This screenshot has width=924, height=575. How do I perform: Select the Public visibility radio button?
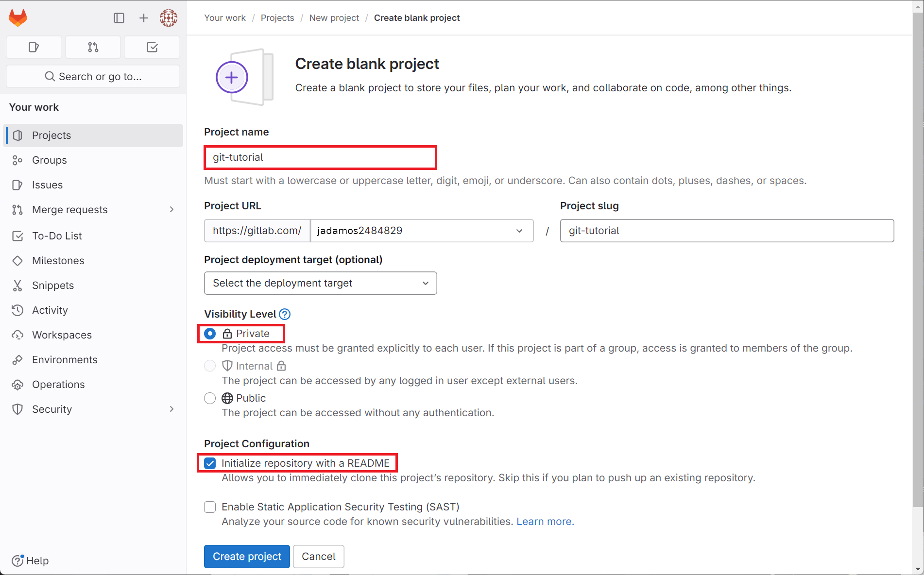coord(210,398)
